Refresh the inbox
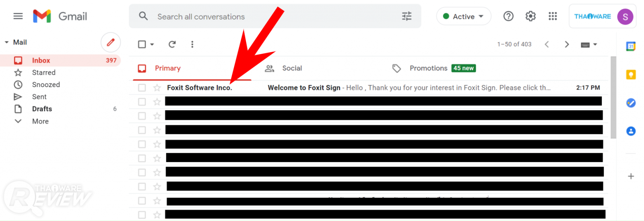The width and height of the screenshot is (644, 221). coord(172,44)
